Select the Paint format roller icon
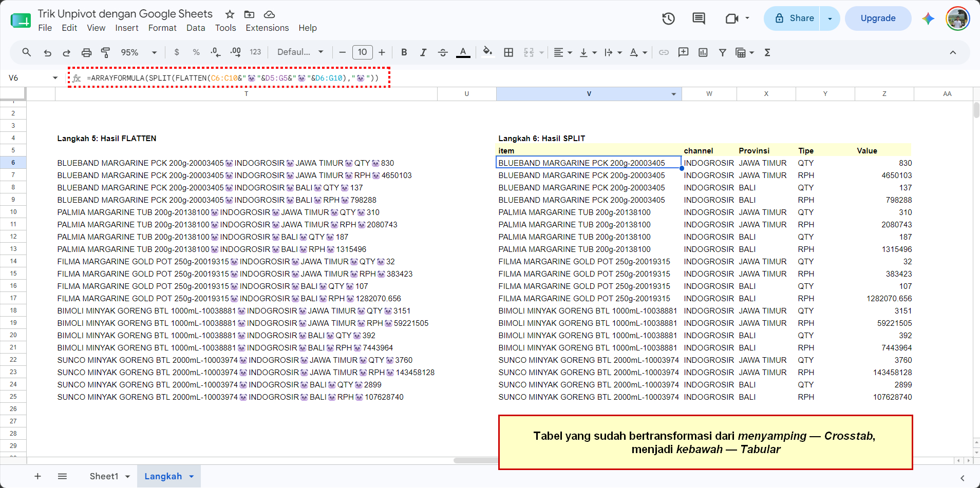 [x=106, y=52]
